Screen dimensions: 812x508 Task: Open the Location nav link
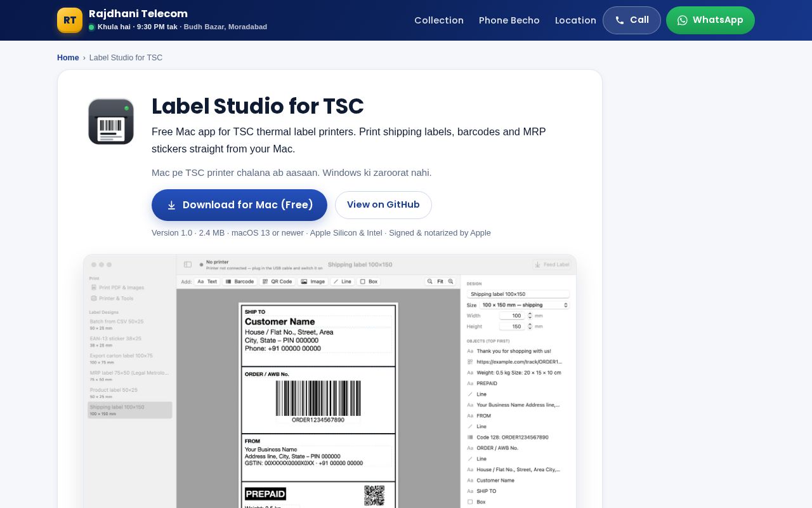[575, 20]
